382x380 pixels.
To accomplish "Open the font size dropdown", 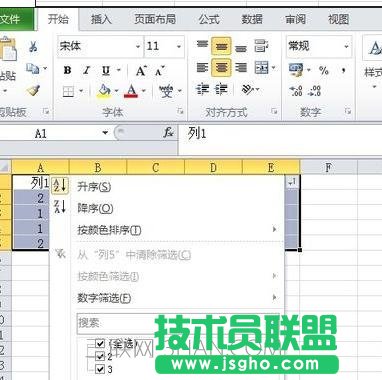I will pos(179,46).
